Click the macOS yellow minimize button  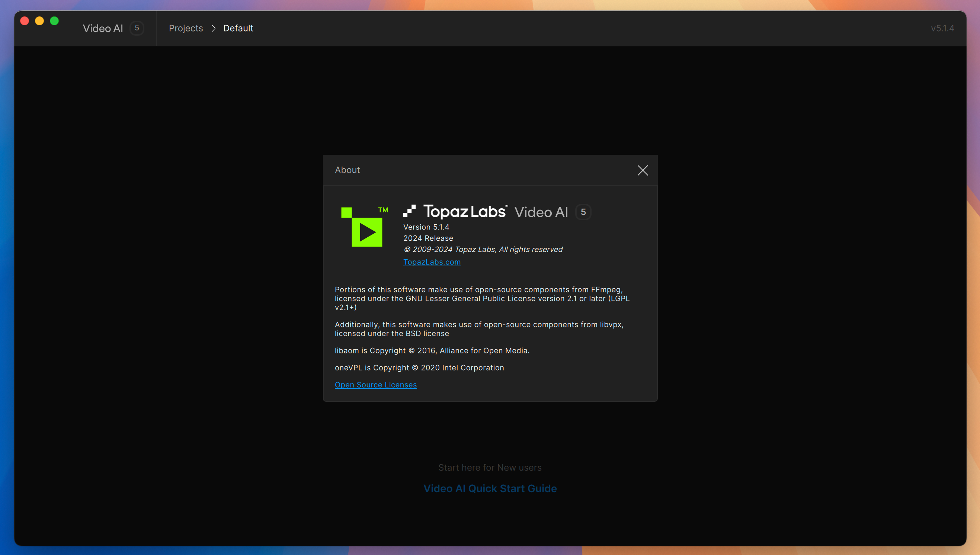click(x=38, y=20)
